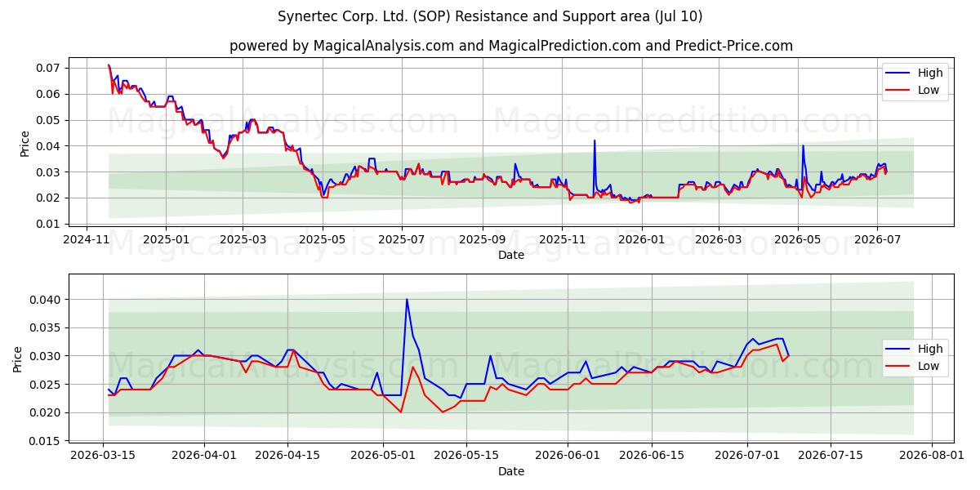Click the '0.01' y-axis label in top chart

(x=50, y=224)
